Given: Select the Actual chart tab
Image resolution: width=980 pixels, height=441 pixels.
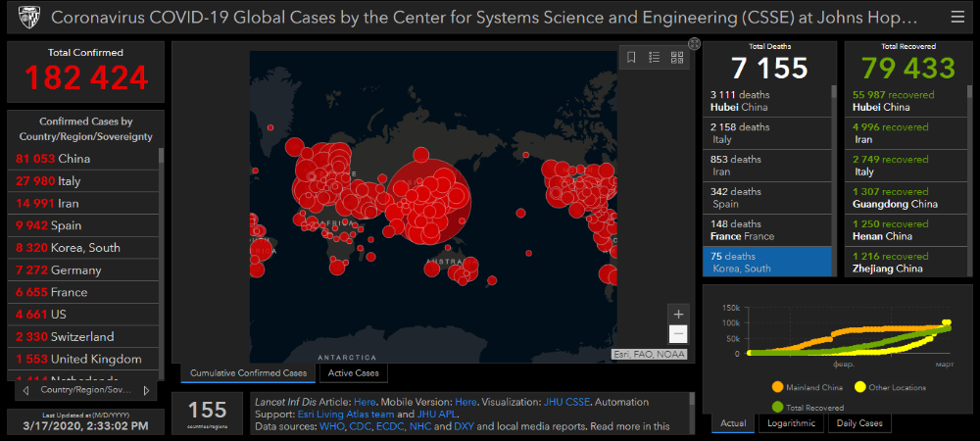Looking at the screenshot, I should coord(733,423).
